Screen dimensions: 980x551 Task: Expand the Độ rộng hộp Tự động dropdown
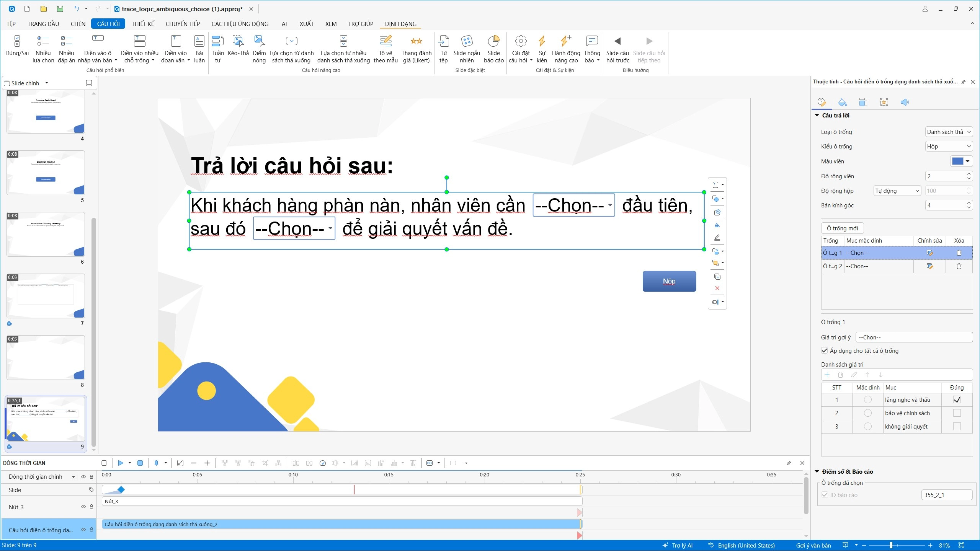point(897,191)
